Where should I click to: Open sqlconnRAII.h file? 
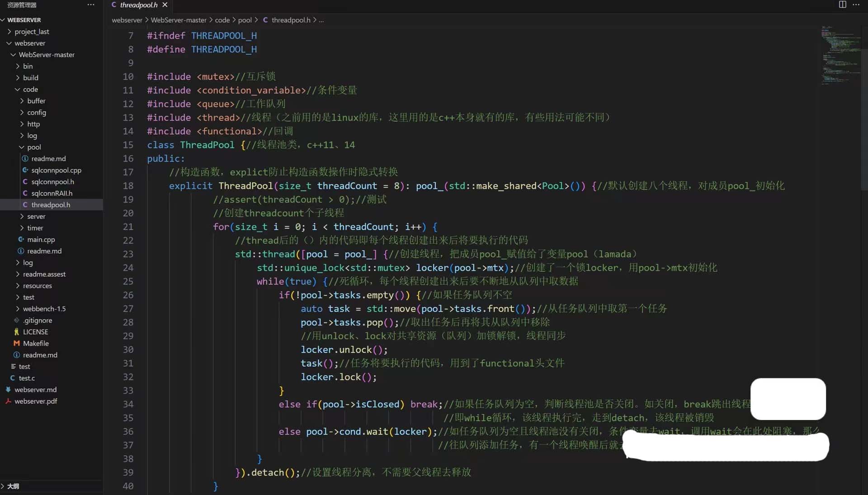click(52, 193)
